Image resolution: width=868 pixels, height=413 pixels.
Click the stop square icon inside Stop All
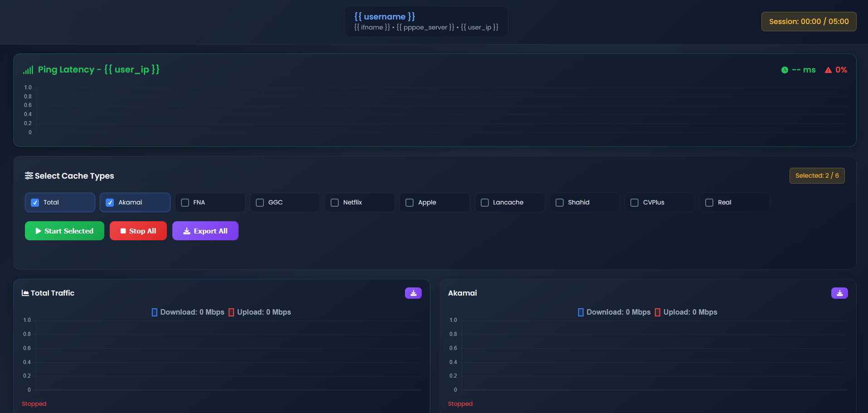click(x=123, y=231)
